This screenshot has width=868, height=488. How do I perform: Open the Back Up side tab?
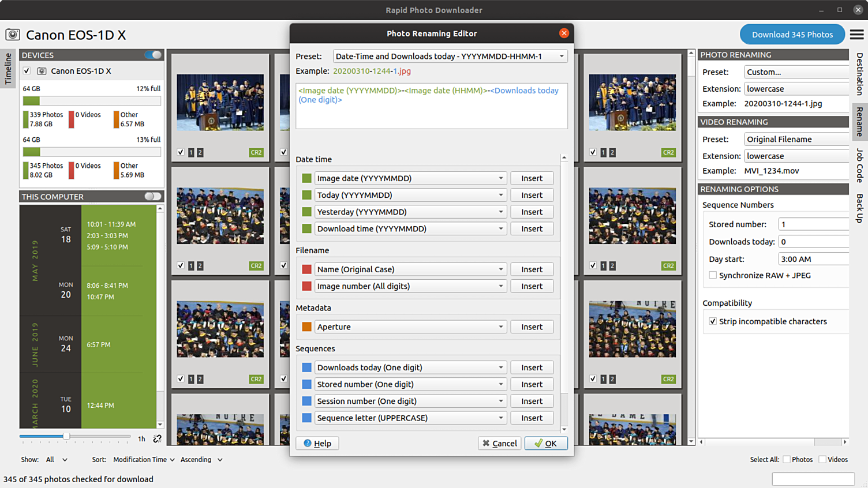click(x=859, y=208)
